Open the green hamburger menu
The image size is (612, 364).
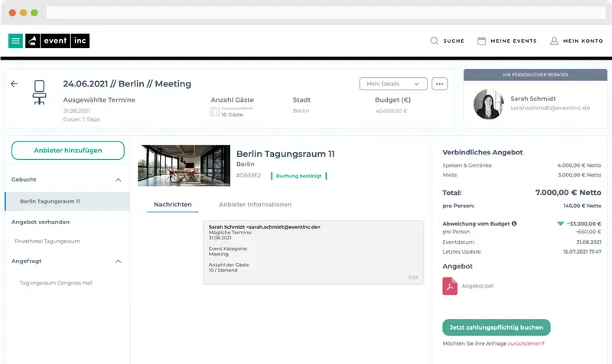pos(15,41)
